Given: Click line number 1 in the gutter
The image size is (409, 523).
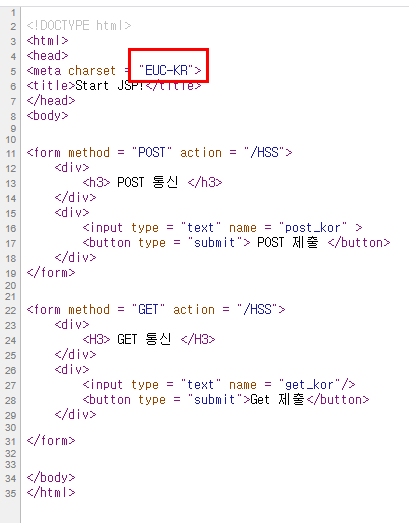Looking at the screenshot, I should [x=13, y=13].
